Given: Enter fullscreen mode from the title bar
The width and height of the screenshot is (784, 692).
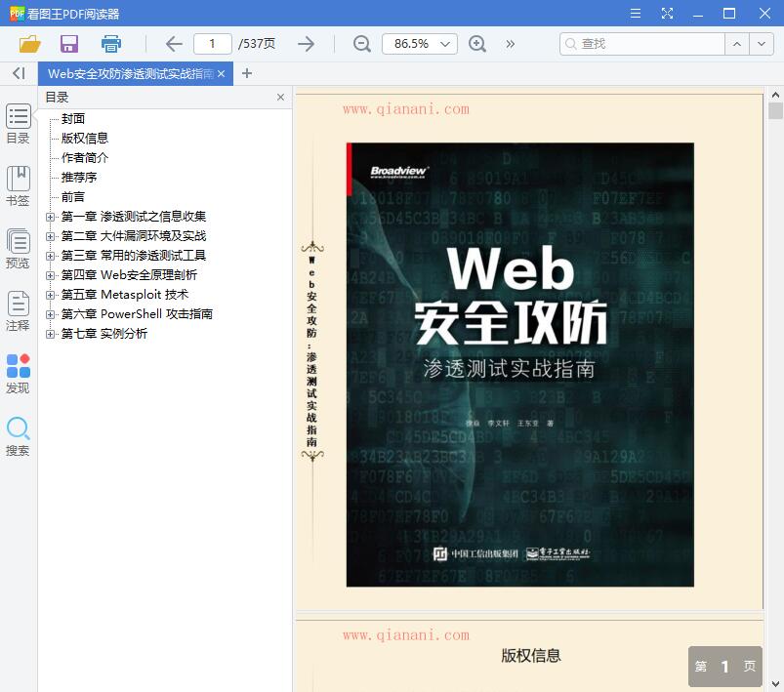Looking at the screenshot, I should coord(667,14).
